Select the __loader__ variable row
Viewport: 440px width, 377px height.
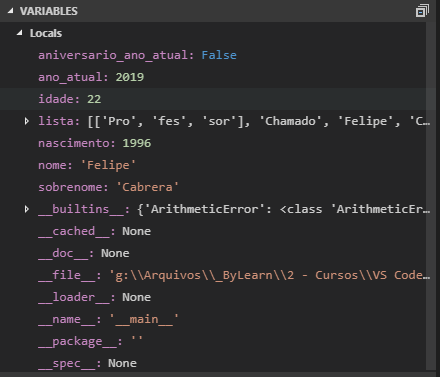(x=213, y=297)
